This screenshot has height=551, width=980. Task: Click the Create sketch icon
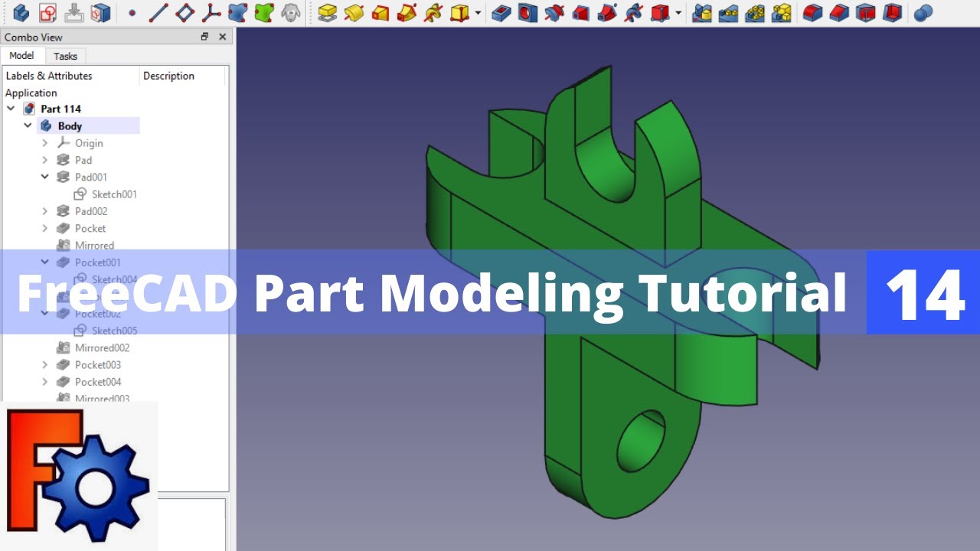47,12
